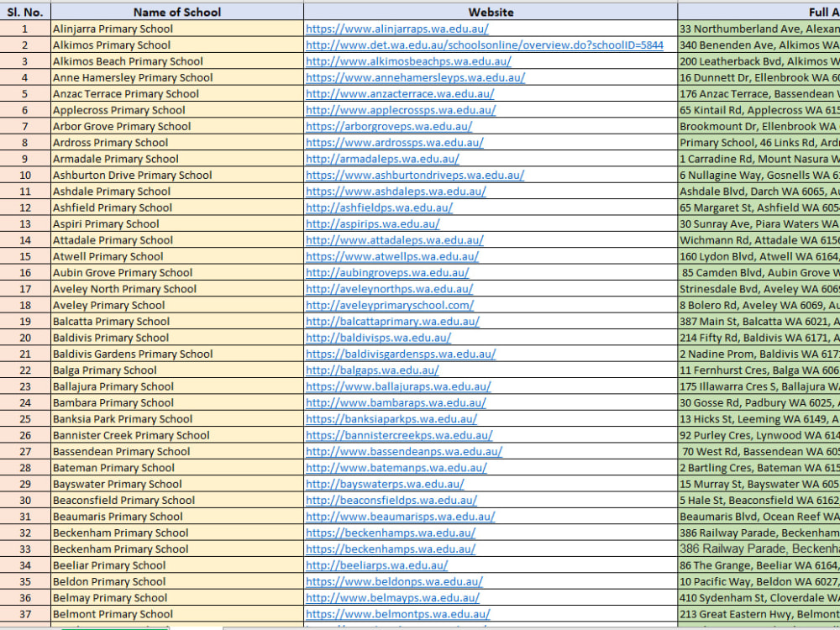
Task: Open the bannistercreekps.wa.edu.au link
Action: 399,435
